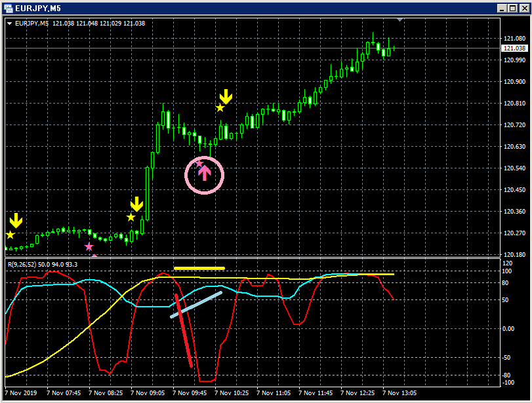Click the R(9,26,52) indicator label
Image resolution: width=532 pixels, height=403 pixels.
coord(22,264)
